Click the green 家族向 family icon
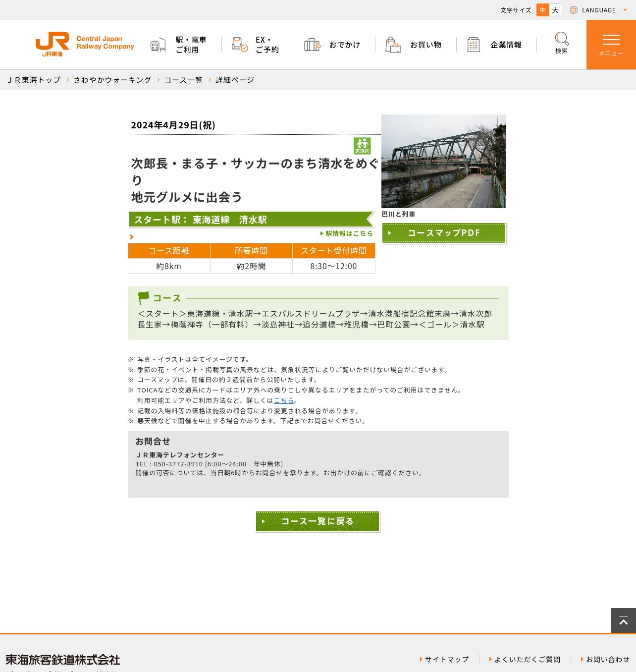The width and height of the screenshot is (636, 672). pos(362,146)
